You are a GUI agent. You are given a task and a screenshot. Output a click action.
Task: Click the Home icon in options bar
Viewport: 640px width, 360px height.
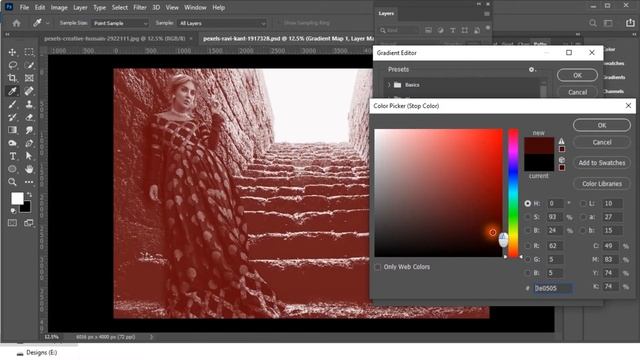[16, 23]
